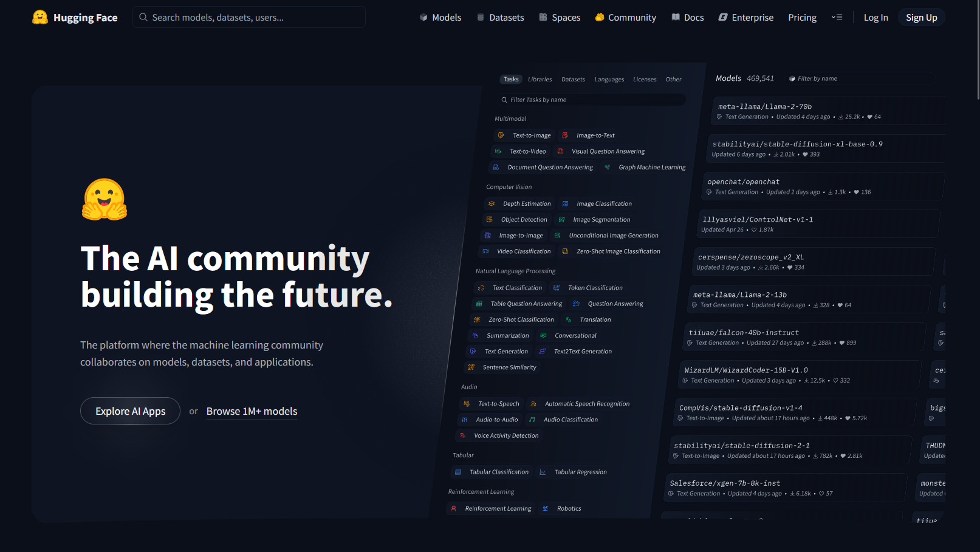Switch to the Libraries tab
The height and width of the screenshot is (552, 980).
tap(540, 80)
